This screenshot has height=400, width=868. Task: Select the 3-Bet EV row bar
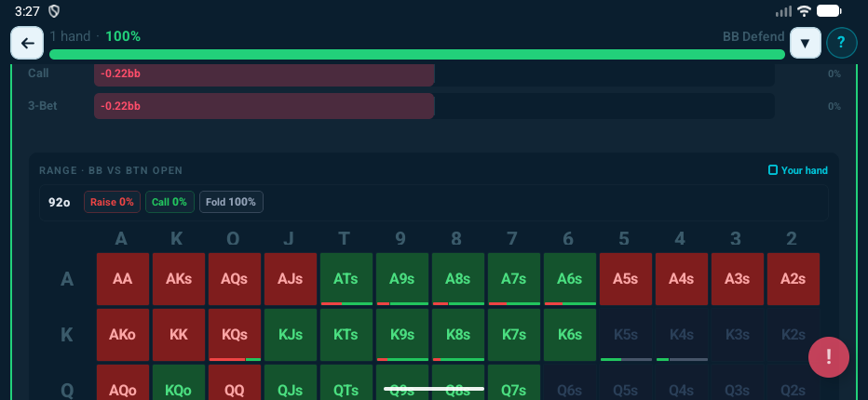(264, 106)
